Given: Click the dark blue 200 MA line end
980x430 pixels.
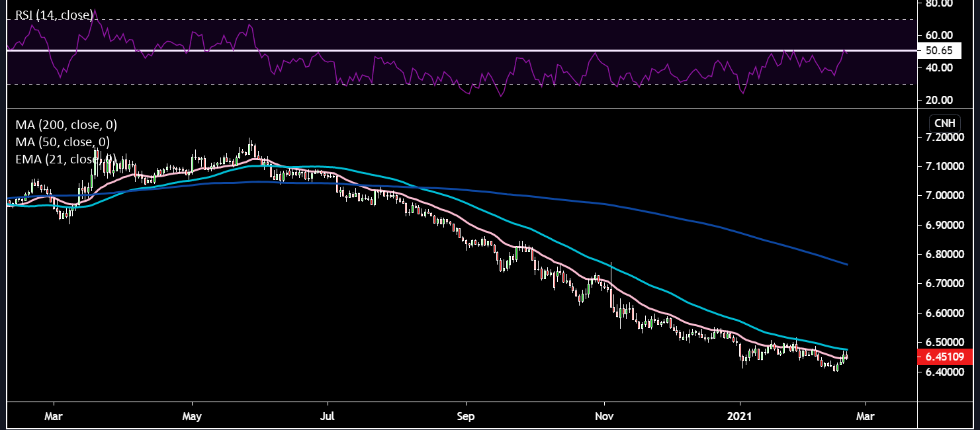Looking at the screenshot, I should tap(847, 264).
